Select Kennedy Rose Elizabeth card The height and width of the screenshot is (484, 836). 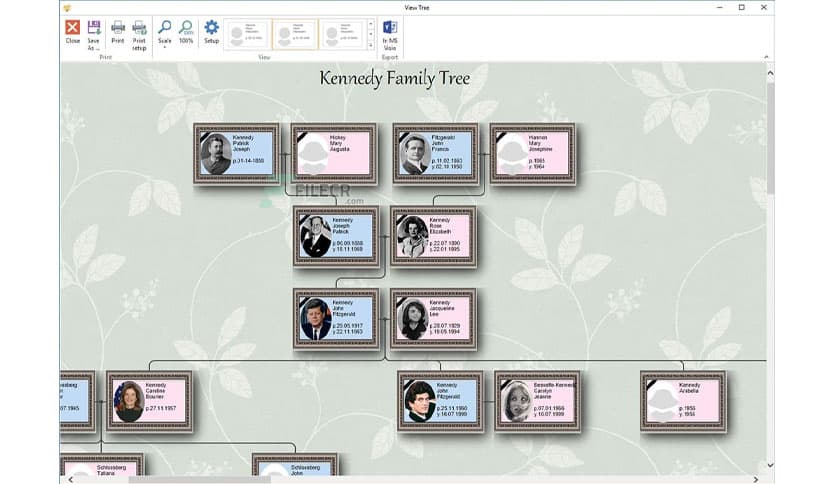tap(433, 237)
